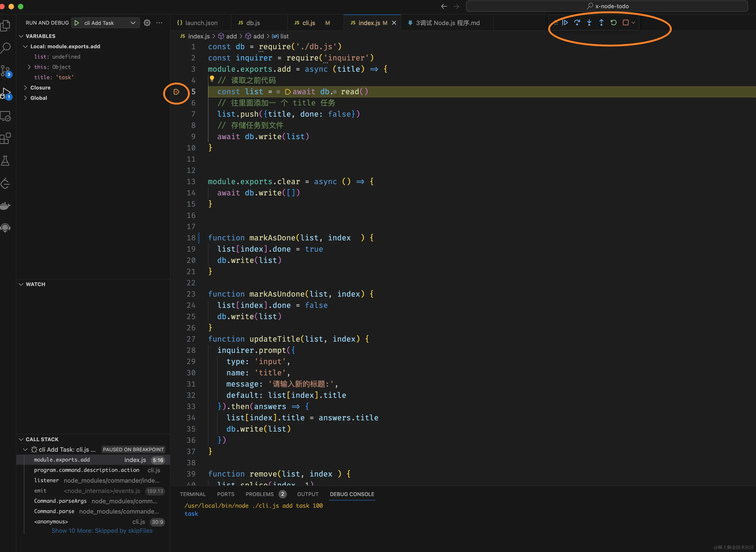
Task: Open the TERMINAL panel tab
Action: pyautogui.click(x=193, y=494)
